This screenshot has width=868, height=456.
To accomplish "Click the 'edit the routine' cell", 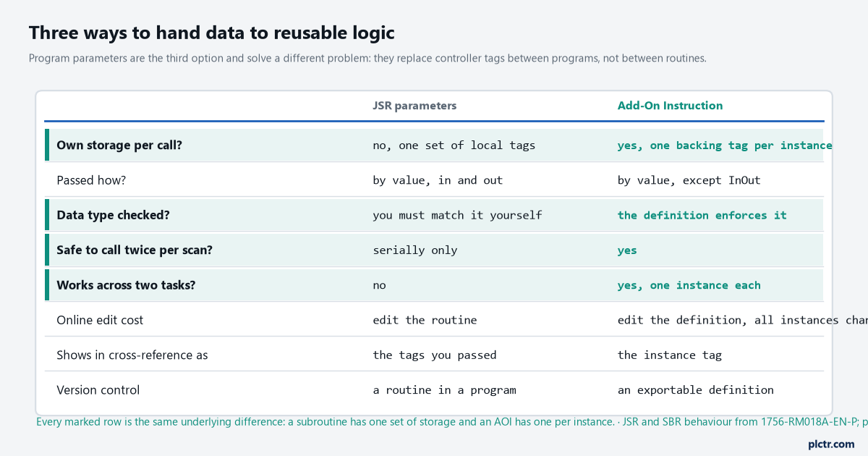I will [425, 320].
